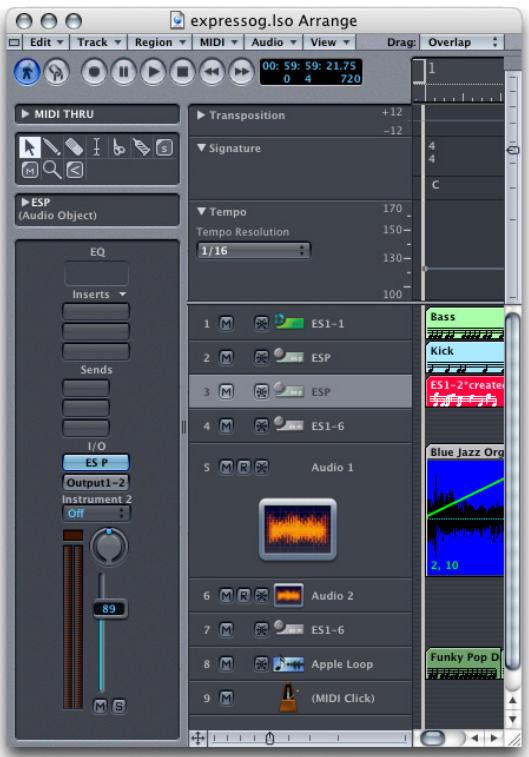Screen dimensions: 529x757
Task: Click the Stop transport button
Action: click(182, 72)
